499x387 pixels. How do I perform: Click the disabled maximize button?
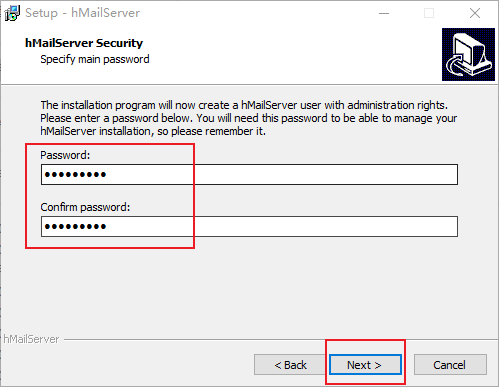coord(429,13)
